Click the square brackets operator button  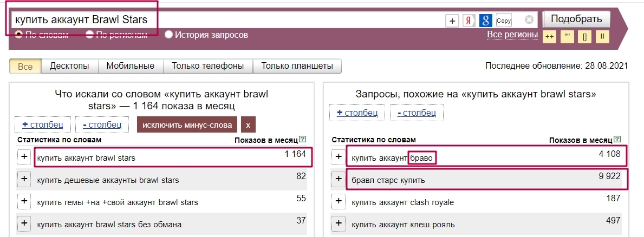(x=584, y=37)
